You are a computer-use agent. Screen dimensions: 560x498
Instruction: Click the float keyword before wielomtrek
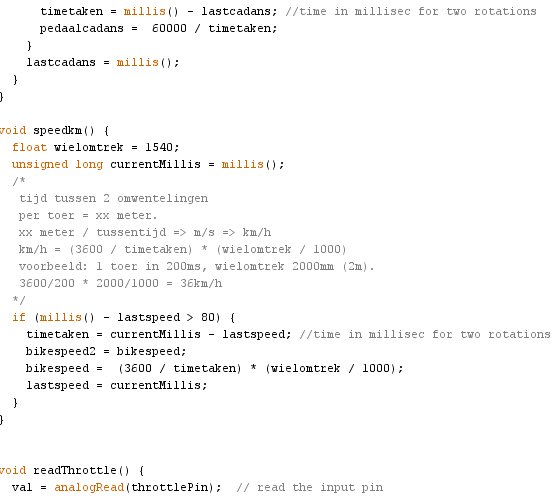pos(30,147)
